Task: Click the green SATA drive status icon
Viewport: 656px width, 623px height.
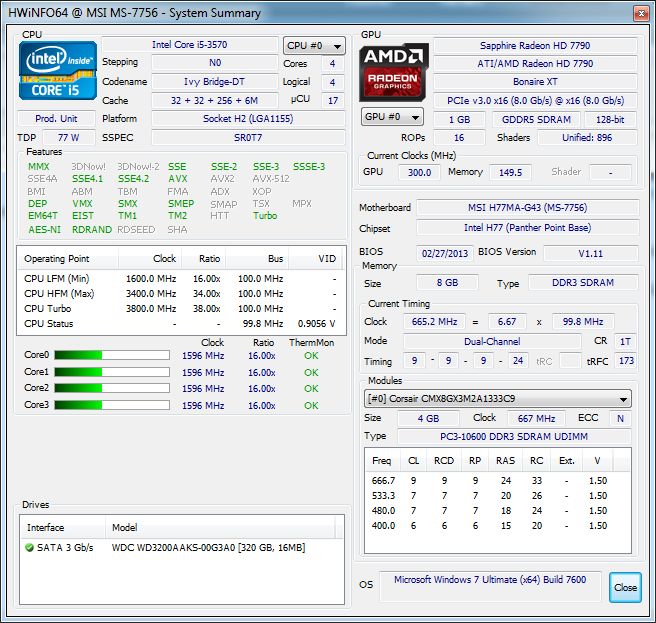Action: (x=29, y=547)
